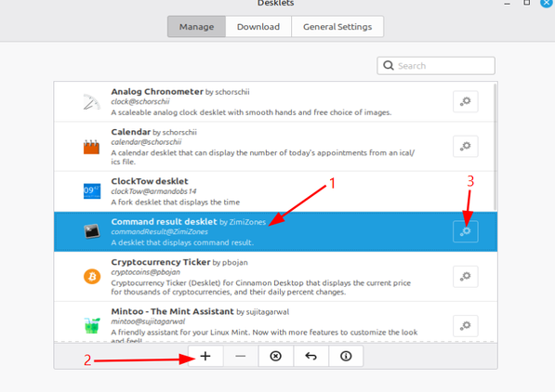555x392 pixels.
Task: Click the 'friendly assistant for your Linux Mint' text
Action: coord(264,333)
